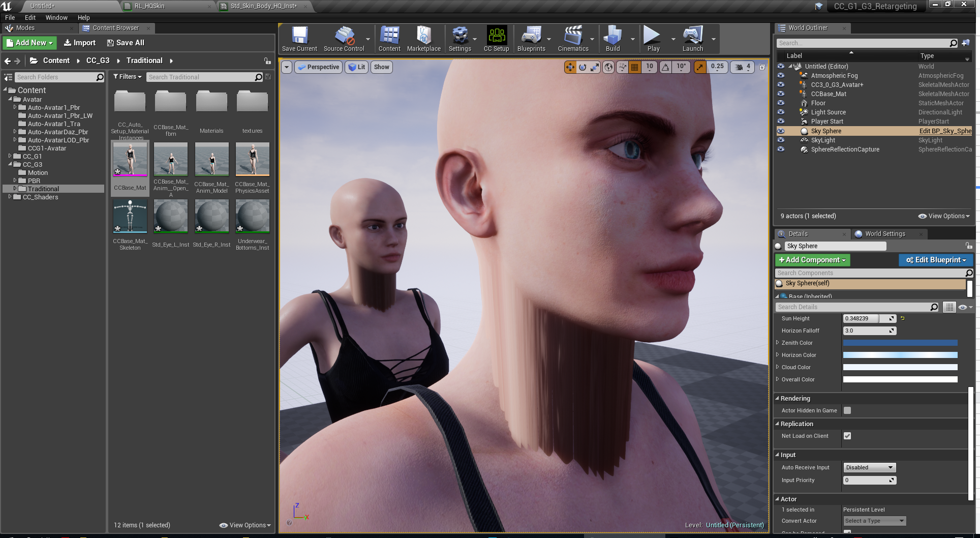The height and width of the screenshot is (538, 980).
Task: Toggle sources panel icon beside Search Folders
Action: (x=8, y=77)
